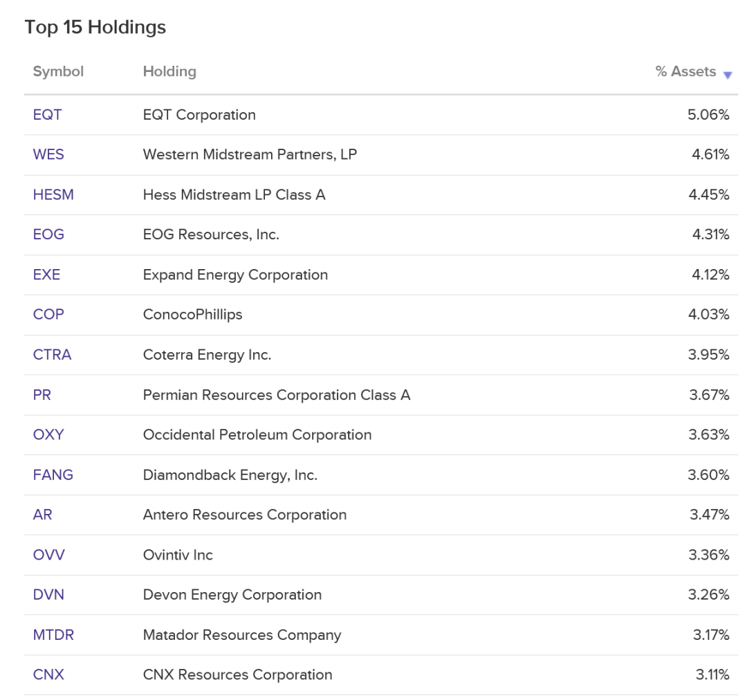Click the % Assets sort arrow icon

[x=728, y=75]
